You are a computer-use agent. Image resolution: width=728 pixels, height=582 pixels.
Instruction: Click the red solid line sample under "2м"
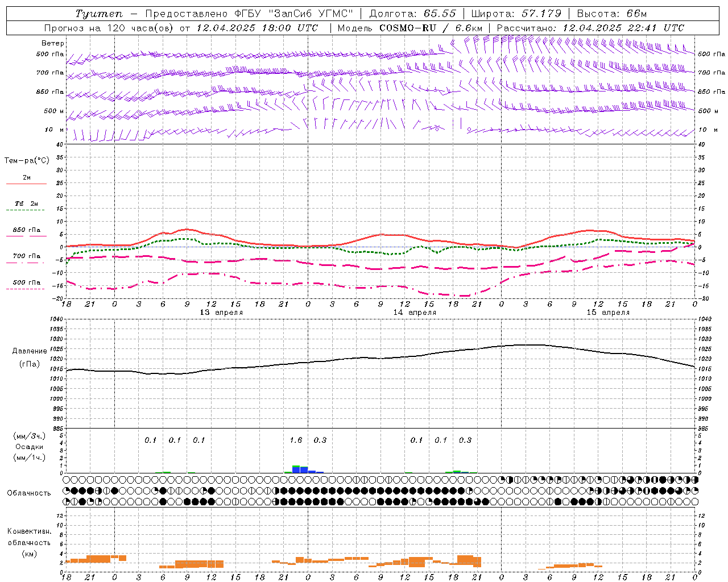pos(27,184)
